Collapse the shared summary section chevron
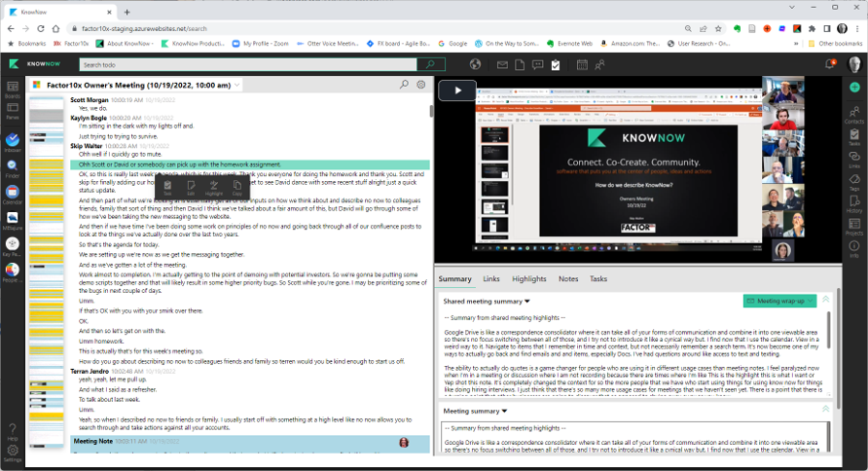868x471 pixels. pyautogui.click(x=826, y=300)
